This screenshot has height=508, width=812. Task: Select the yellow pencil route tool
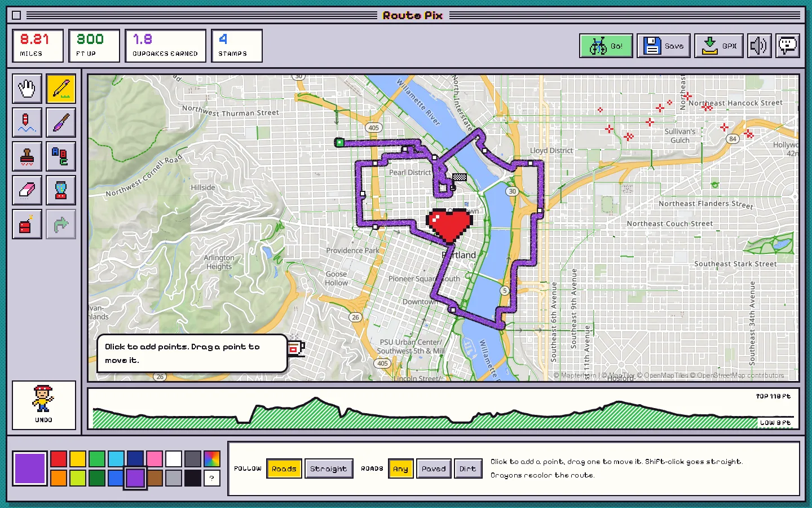(x=61, y=89)
